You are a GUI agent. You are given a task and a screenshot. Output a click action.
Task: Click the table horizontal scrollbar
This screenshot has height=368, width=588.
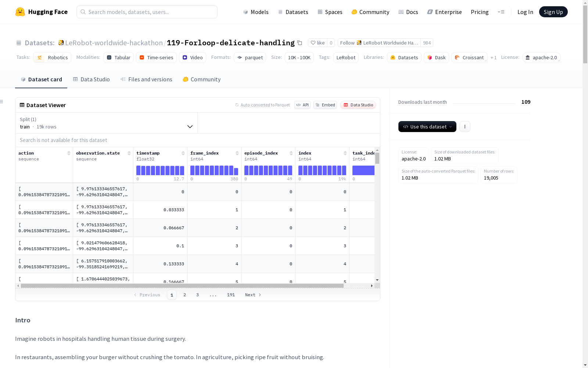tap(182, 286)
